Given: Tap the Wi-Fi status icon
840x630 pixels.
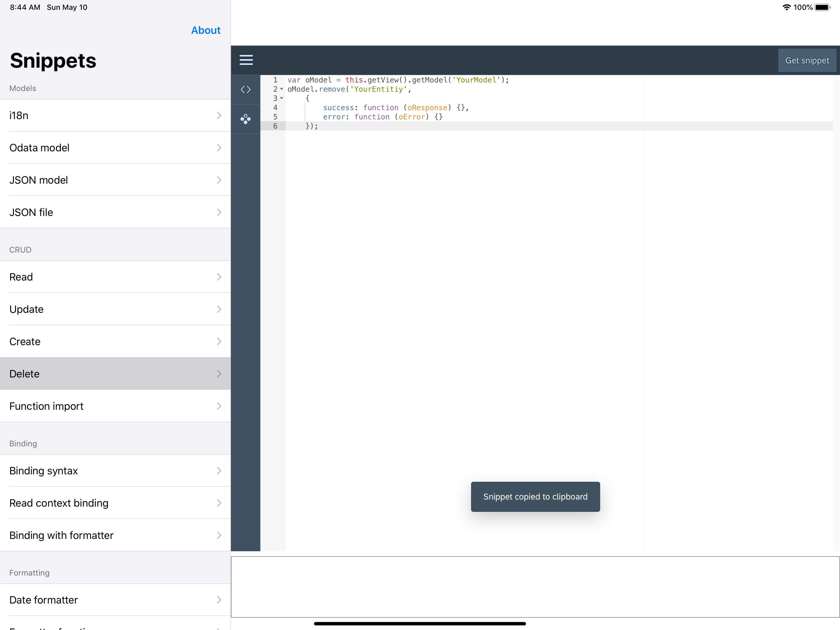Looking at the screenshot, I should [x=787, y=7].
